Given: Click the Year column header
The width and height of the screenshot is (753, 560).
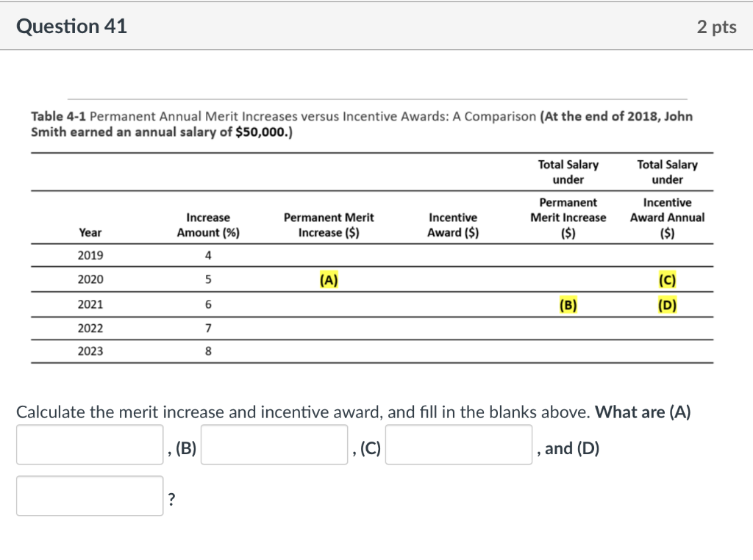Looking at the screenshot, I should [x=90, y=232].
